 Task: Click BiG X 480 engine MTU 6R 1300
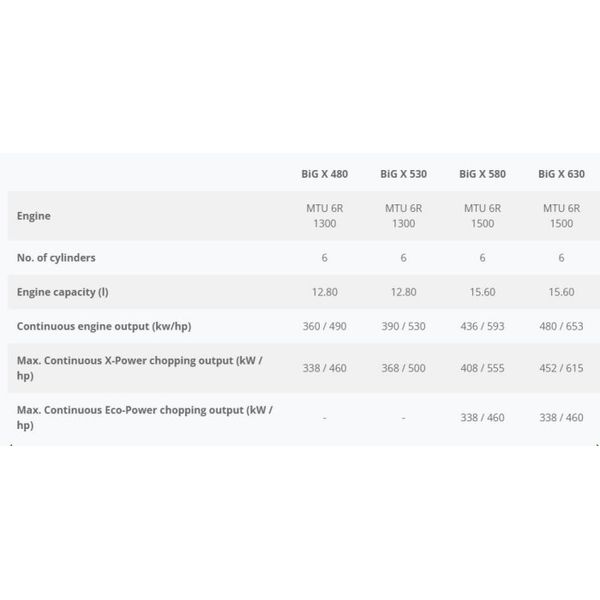click(x=324, y=216)
